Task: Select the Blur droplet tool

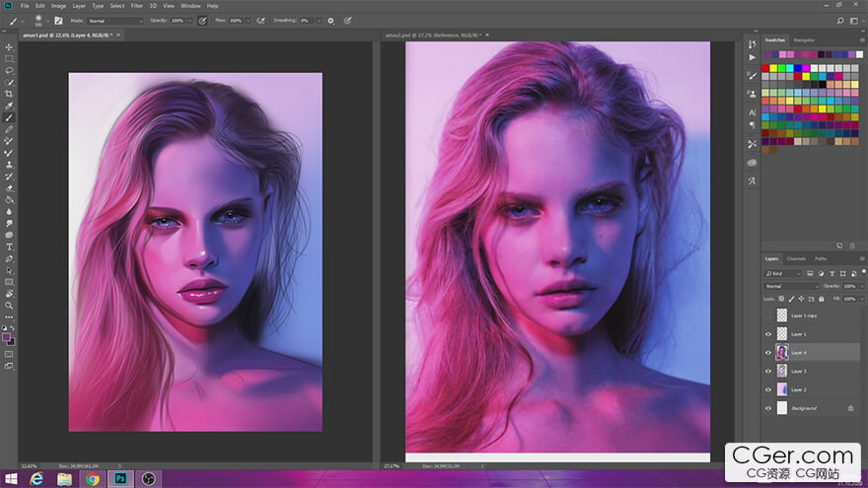Action: [9, 211]
